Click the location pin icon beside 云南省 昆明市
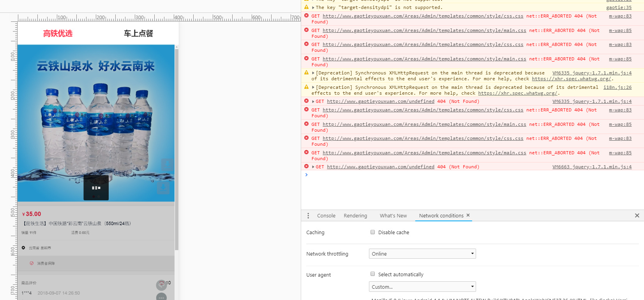Screen dimensions: 644x300 pyautogui.click(x=23, y=248)
